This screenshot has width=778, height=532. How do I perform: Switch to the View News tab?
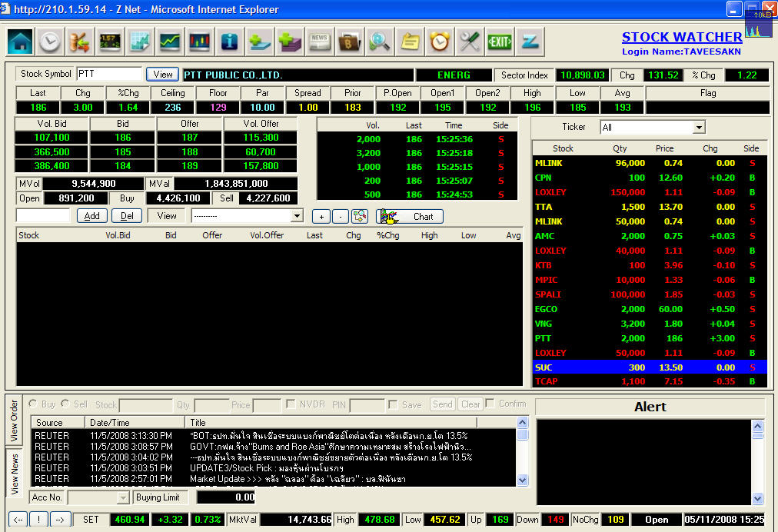14,474
